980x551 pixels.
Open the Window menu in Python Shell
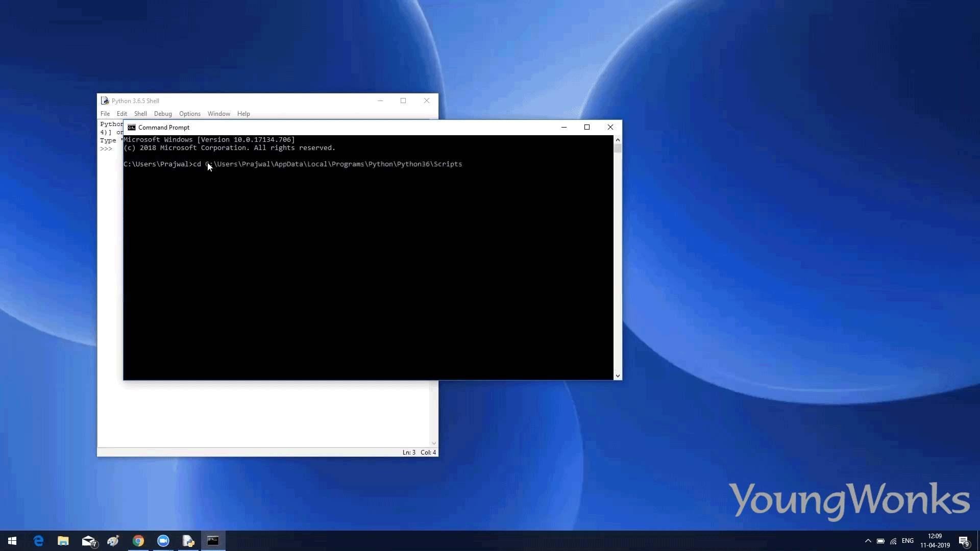coord(219,114)
